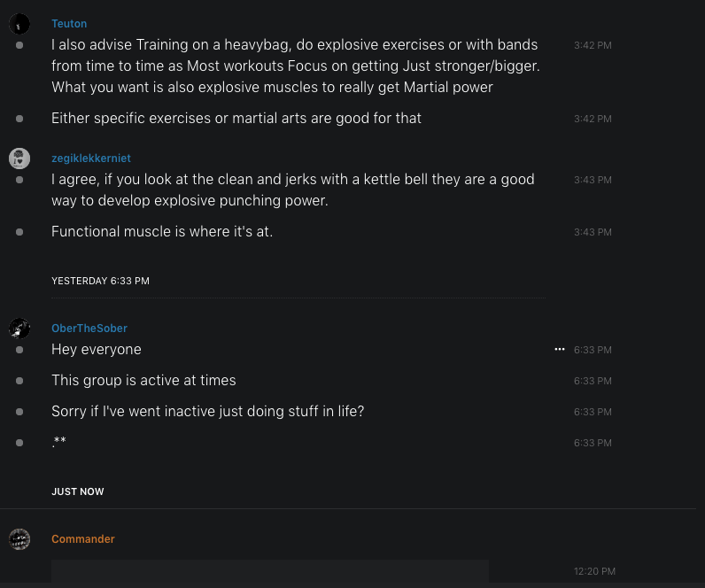Screen dimensions: 705x588
Task: Select the "Sorry if I've went inactive" message
Action: (x=208, y=412)
